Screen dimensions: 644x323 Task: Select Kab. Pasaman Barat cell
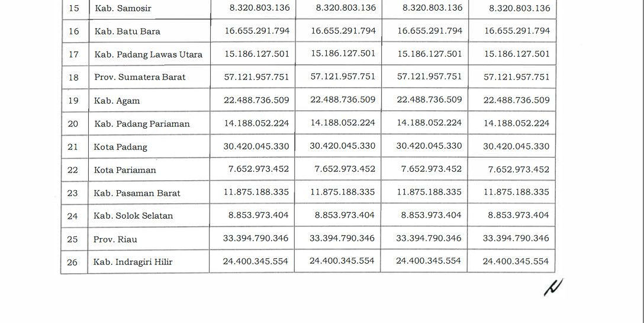[x=137, y=193]
